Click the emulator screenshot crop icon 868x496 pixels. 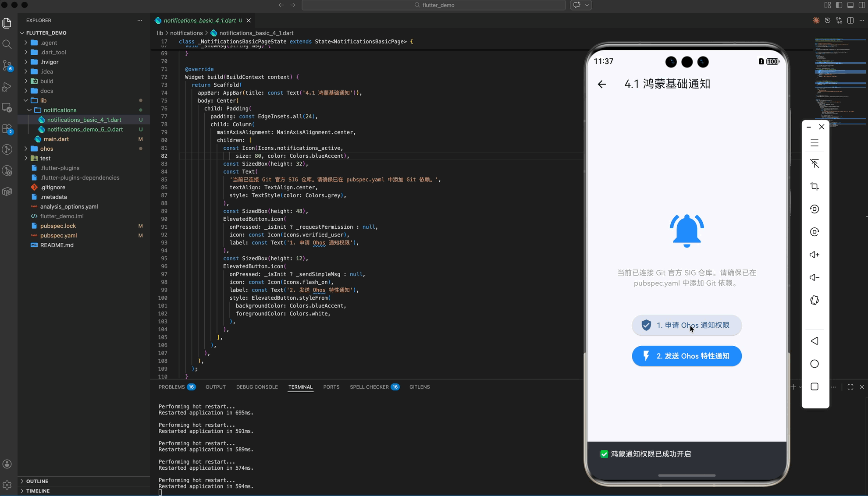[815, 186]
